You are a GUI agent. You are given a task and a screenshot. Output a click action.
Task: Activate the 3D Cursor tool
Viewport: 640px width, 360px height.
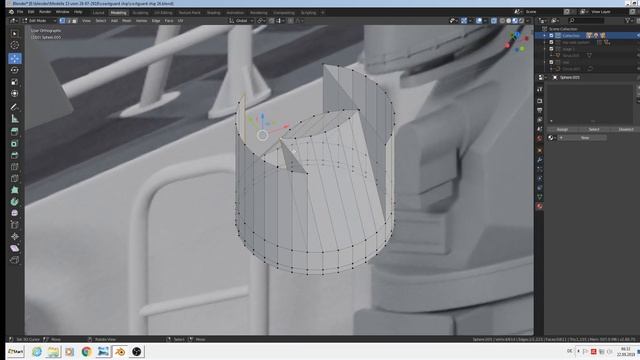[15, 45]
